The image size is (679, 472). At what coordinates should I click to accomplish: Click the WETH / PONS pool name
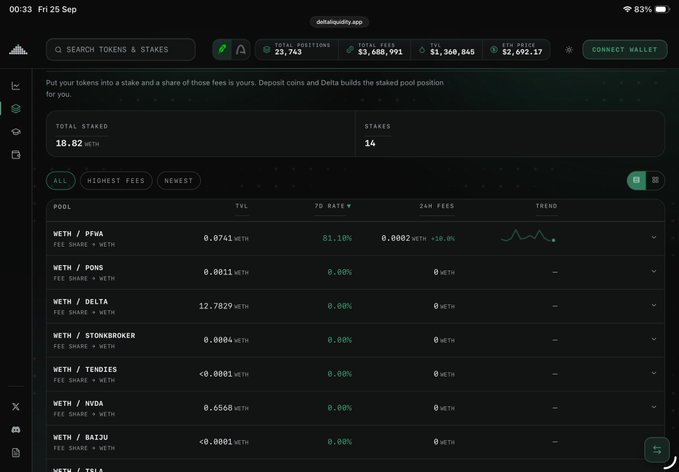click(x=78, y=268)
